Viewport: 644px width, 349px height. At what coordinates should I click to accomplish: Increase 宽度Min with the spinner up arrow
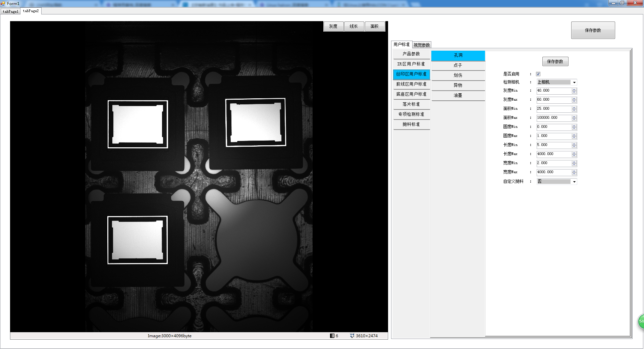[574, 162]
